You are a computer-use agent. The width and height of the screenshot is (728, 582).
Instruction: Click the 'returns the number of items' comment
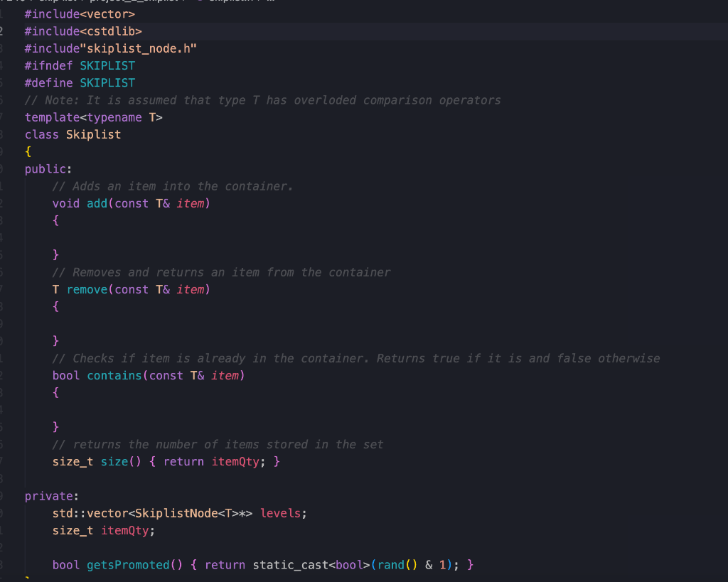pos(218,444)
